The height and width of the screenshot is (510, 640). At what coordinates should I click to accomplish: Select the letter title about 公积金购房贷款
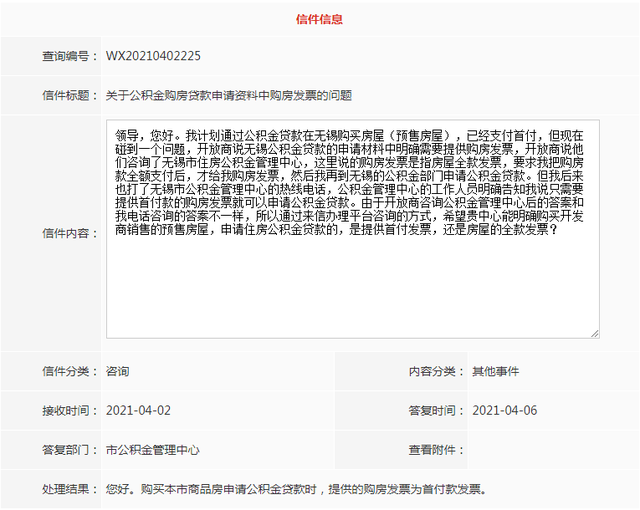[x=229, y=95]
